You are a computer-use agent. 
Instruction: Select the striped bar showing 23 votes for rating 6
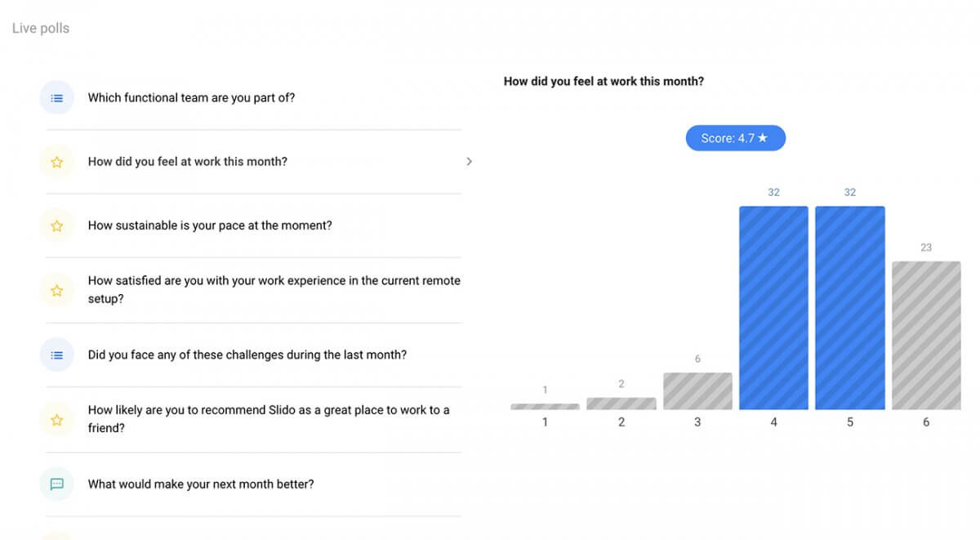[926, 335]
